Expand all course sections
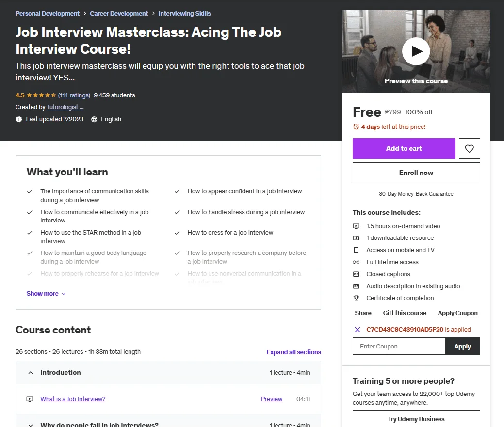 [x=294, y=352]
